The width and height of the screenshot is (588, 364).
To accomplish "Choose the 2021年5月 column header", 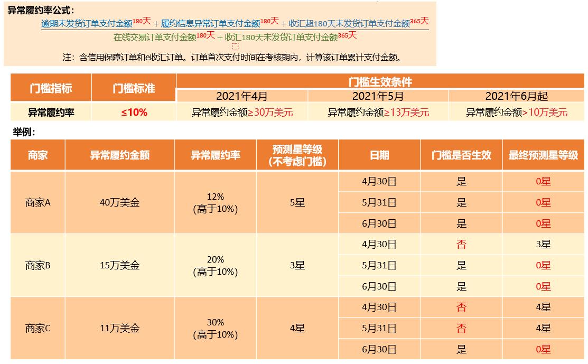I will [378, 96].
